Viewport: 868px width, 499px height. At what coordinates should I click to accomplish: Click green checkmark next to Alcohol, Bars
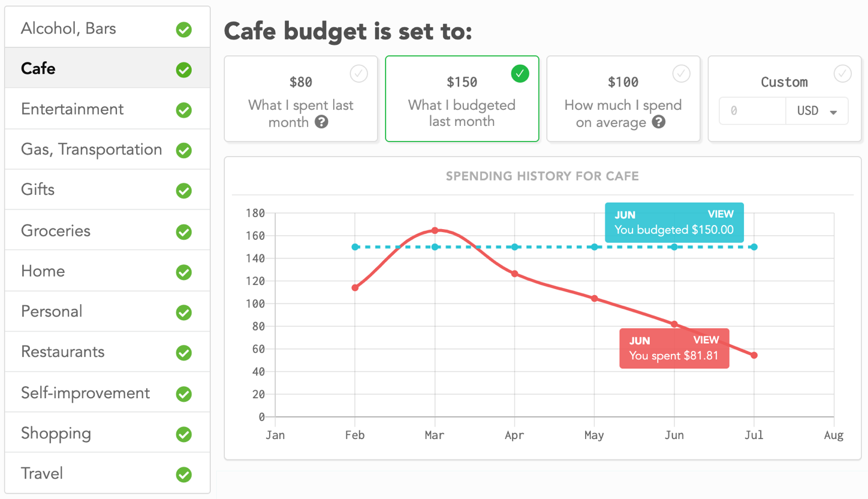184,29
